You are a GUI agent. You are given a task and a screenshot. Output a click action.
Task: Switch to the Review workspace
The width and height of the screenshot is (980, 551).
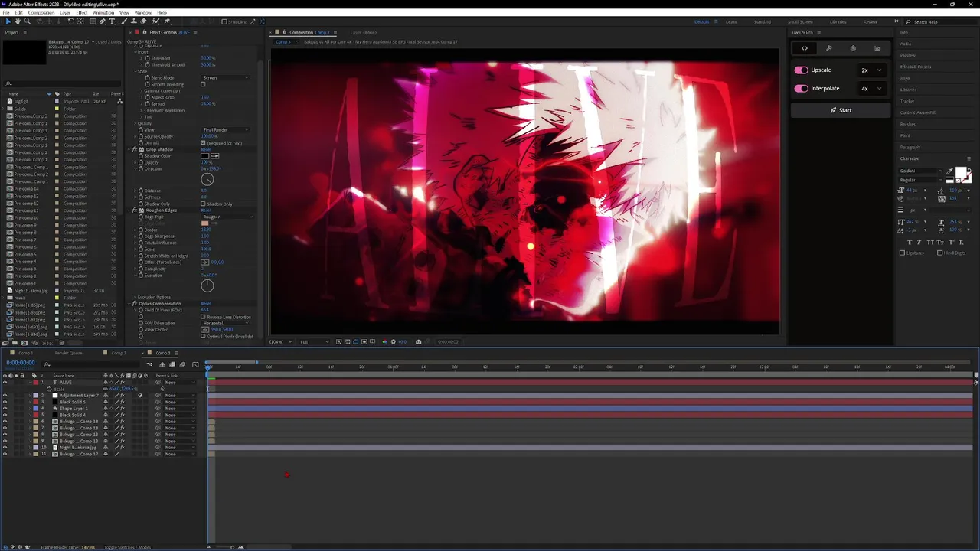pos(871,21)
